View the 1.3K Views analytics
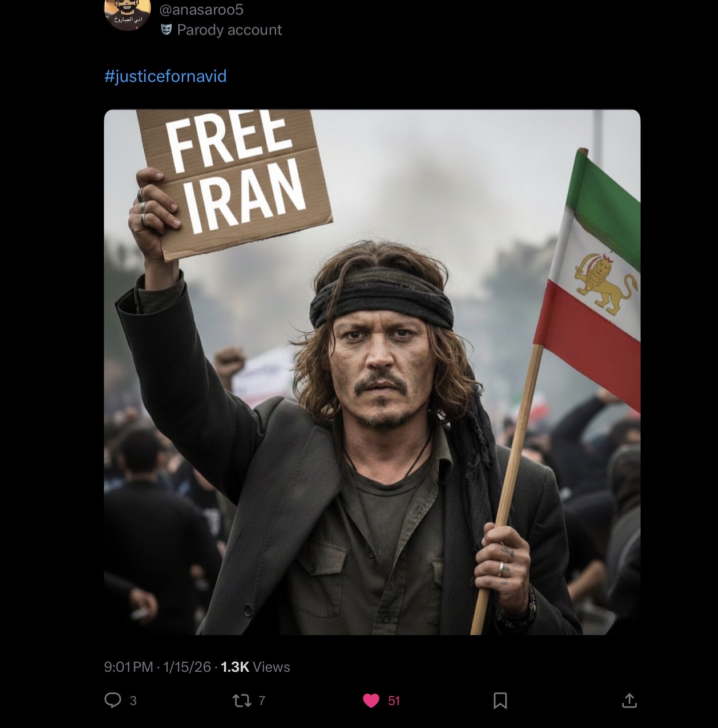 [255, 667]
